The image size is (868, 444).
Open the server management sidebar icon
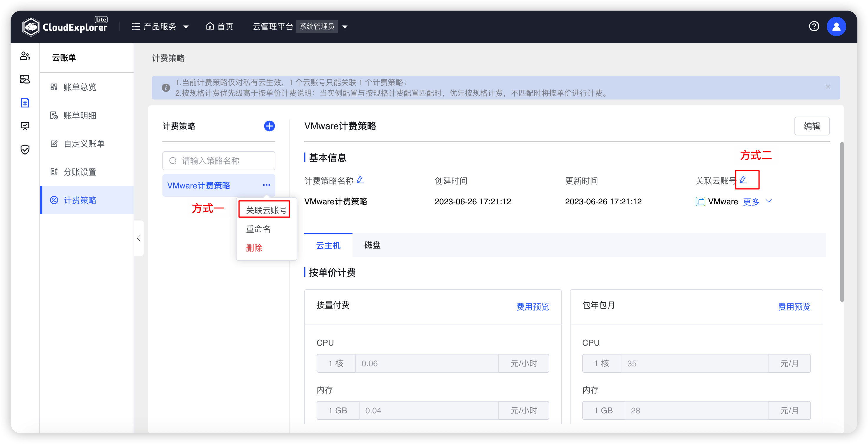[x=25, y=79]
